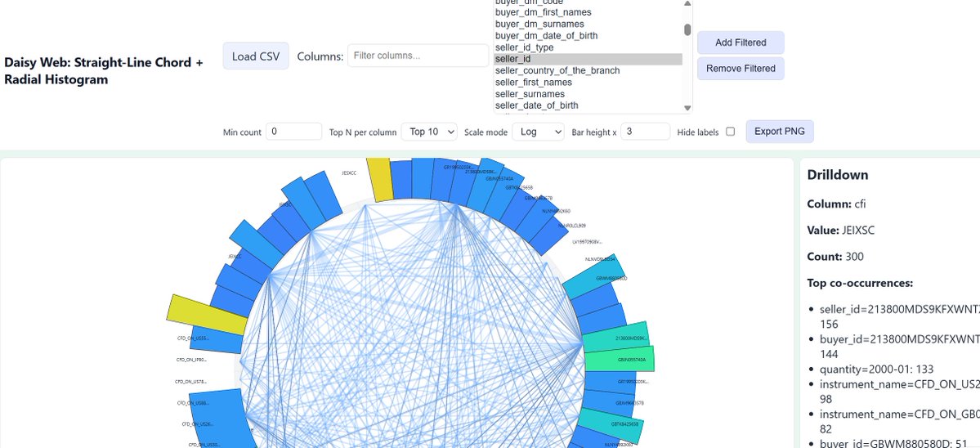Select seller_surnames in the columns list
This screenshot has width=980, height=448.
(588, 94)
